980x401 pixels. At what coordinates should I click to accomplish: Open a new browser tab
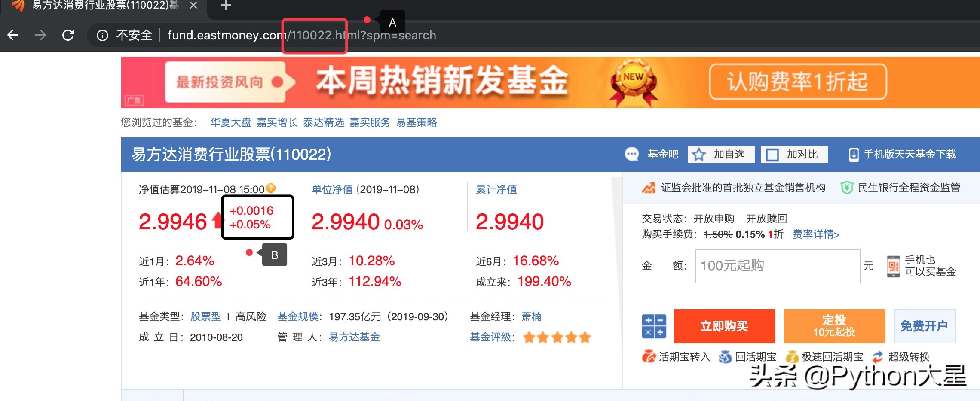point(225,6)
